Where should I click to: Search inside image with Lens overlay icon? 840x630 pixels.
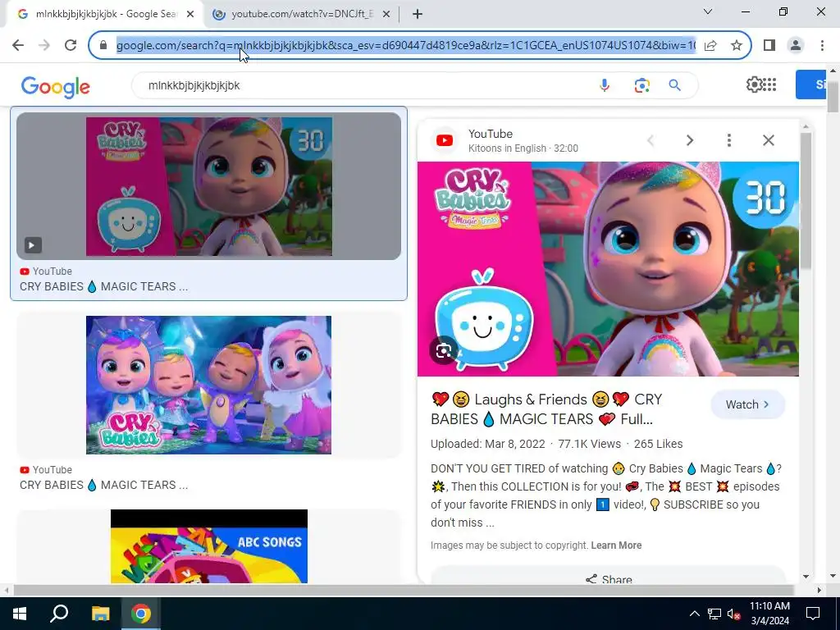pos(444,350)
